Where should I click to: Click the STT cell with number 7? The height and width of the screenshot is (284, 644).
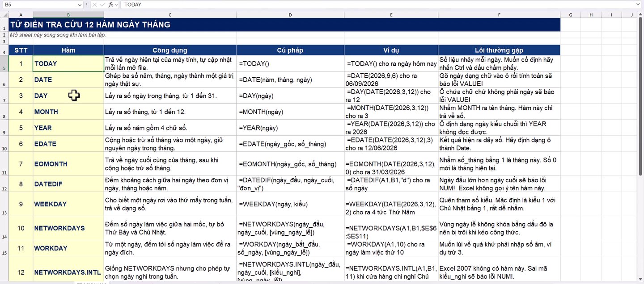click(x=21, y=164)
